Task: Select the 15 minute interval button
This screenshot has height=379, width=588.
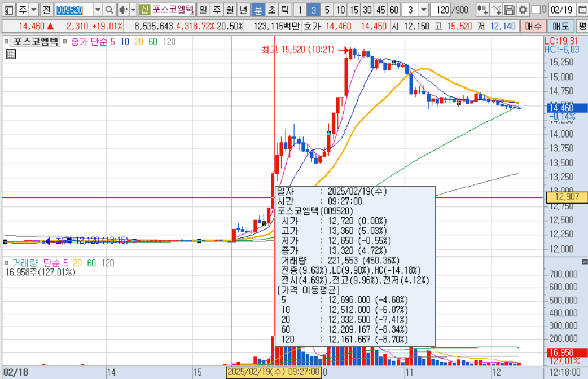Action: [354, 10]
